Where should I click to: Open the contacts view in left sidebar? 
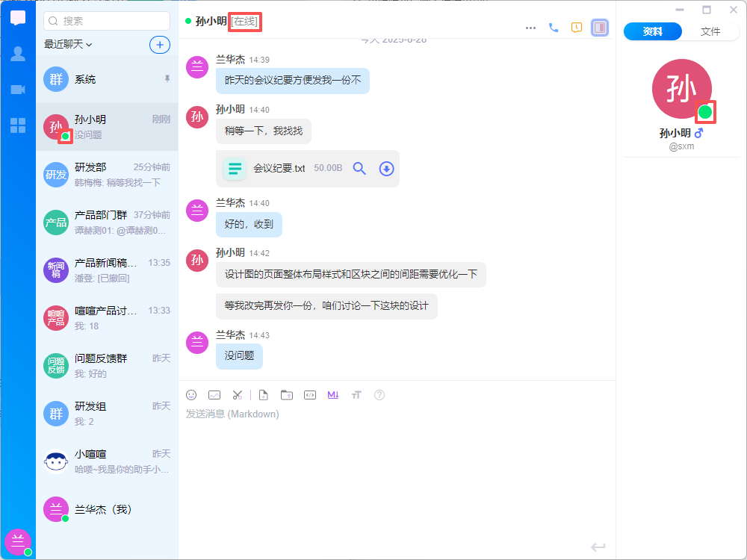point(18,54)
